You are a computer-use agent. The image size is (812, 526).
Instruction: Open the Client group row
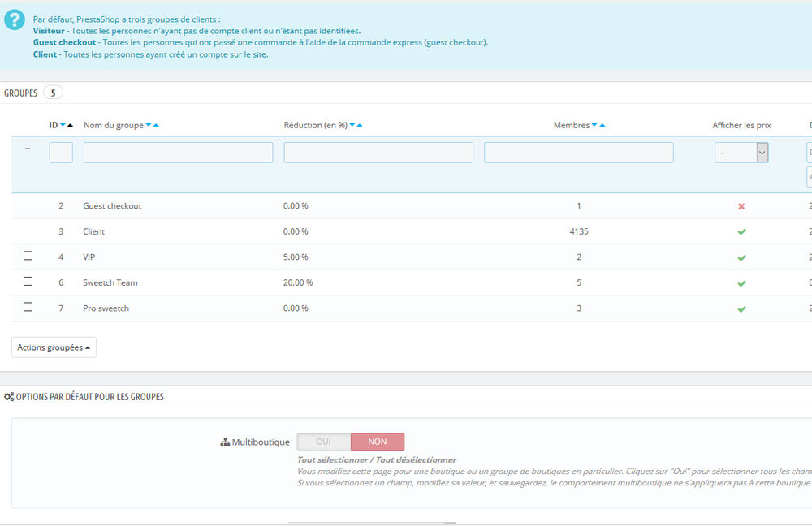pos(412,231)
